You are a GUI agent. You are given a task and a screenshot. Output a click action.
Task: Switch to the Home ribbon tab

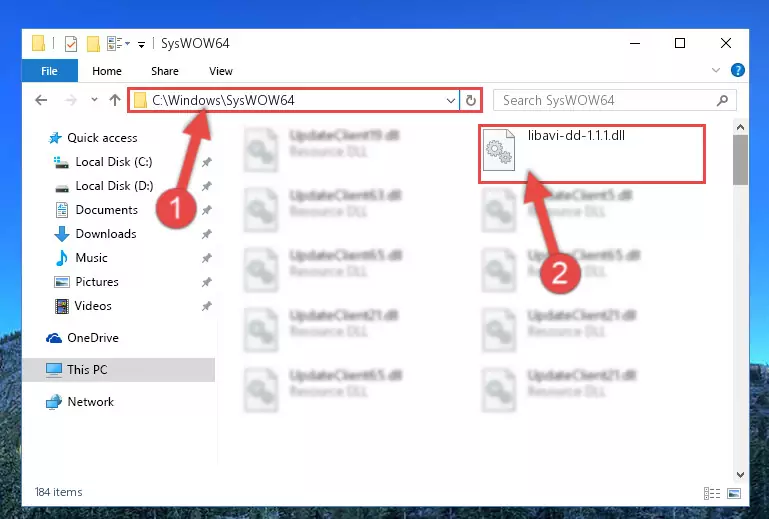pyautogui.click(x=106, y=71)
